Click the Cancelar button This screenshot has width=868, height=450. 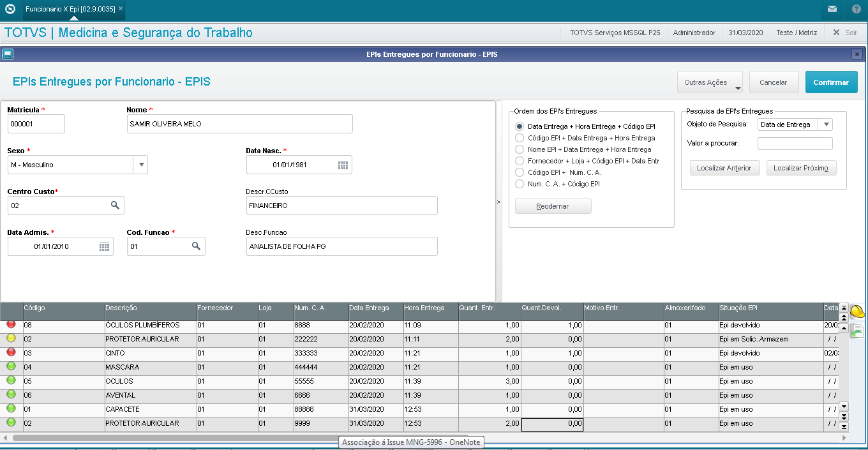pos(774,82)
